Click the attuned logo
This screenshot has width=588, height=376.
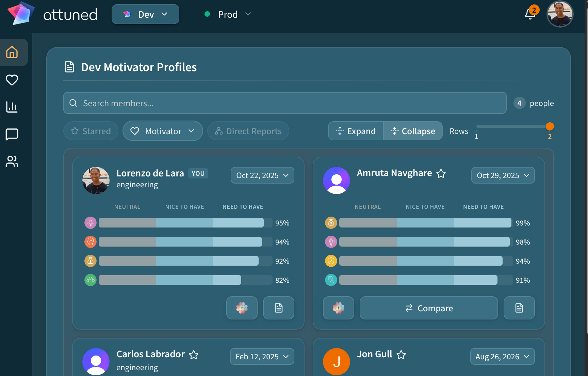pos(53,14)
